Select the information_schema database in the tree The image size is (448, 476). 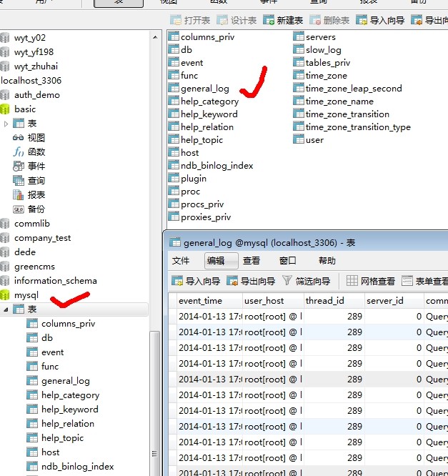55,281
